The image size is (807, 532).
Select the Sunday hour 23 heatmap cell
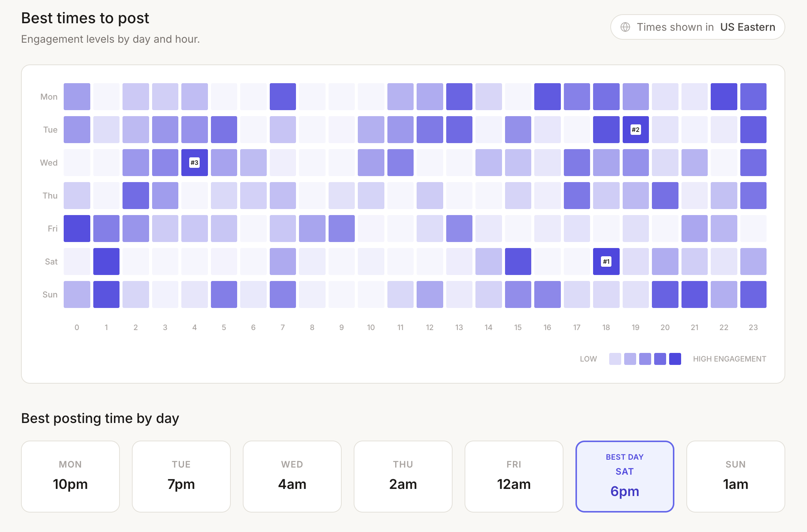pos(753,294)
